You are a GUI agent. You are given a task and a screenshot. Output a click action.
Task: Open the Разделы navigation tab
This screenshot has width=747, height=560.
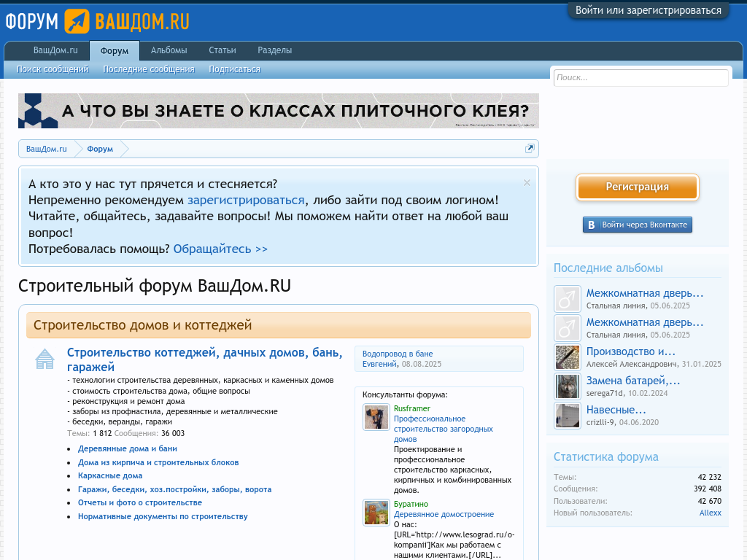pos(274,50)
